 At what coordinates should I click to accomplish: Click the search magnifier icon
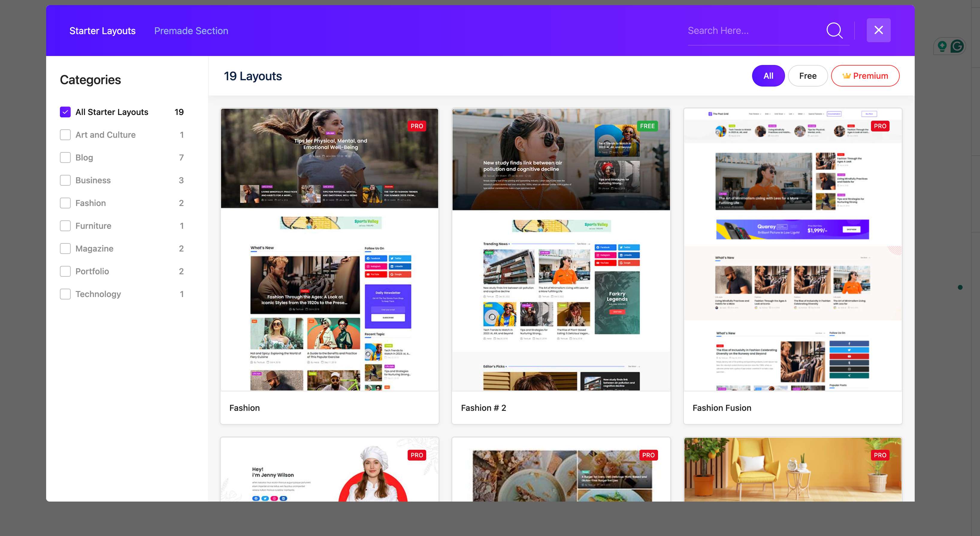pyautogui.click(x=834, y=31)
